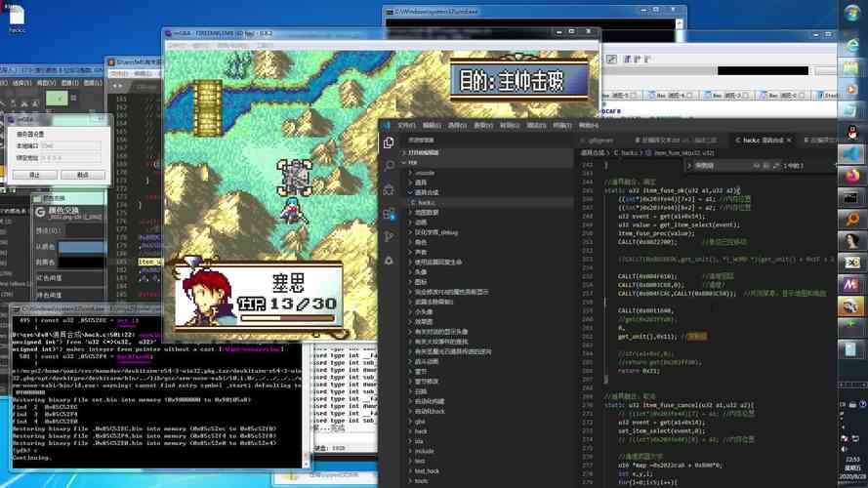
Task: Pick the blue foreground color swatch
Action: pyautogui.click(x=81, y=247)
